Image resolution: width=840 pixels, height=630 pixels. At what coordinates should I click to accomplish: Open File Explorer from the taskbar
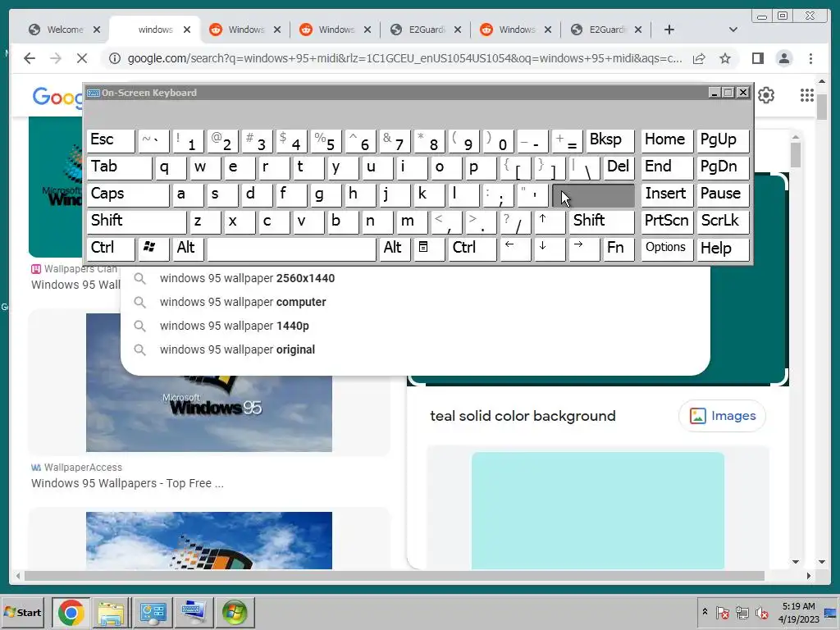pos(111,612)
